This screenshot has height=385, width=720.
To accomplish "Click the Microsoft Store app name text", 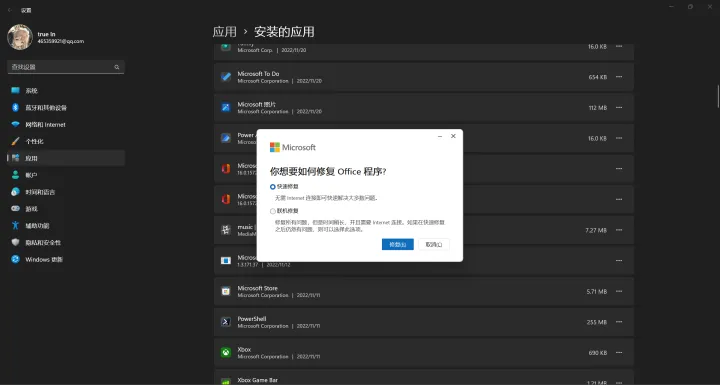I will [258, 288].
